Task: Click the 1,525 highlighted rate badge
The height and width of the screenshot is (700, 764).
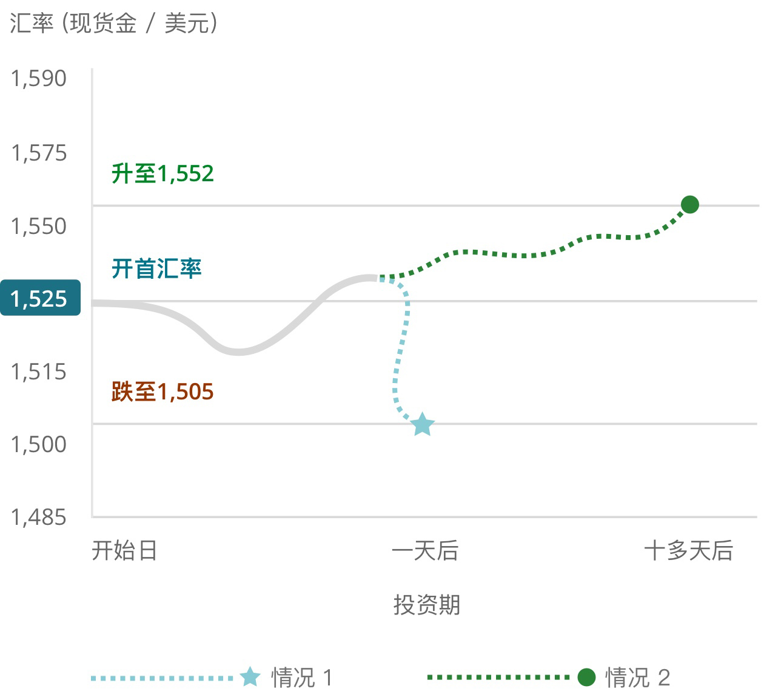Action: pos(40,298)
